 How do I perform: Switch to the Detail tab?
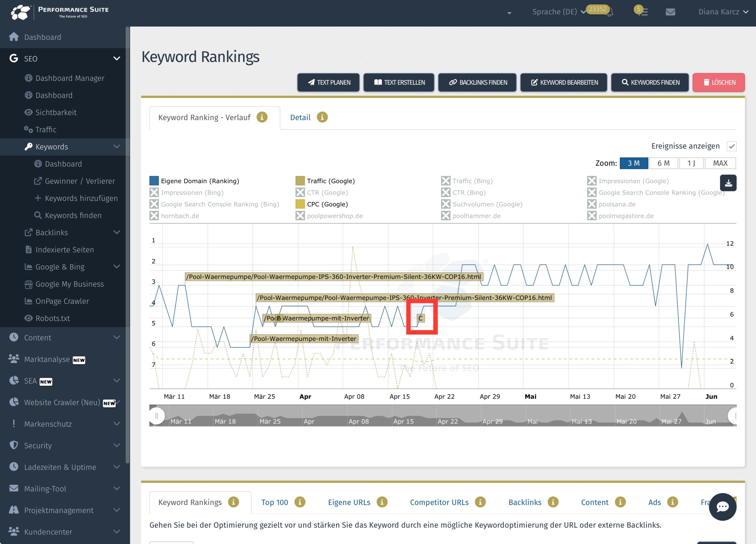tap(300, 117)
